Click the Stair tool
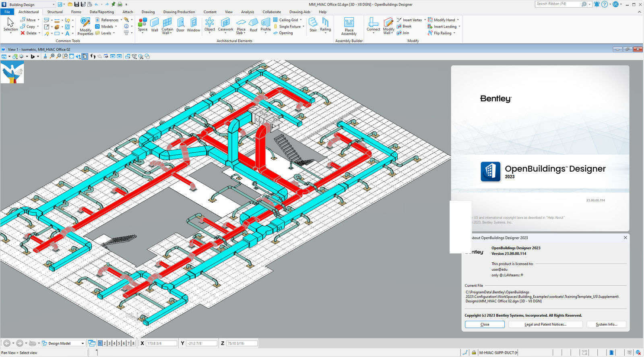Screen dimensions: 644x357 (313, 25)
